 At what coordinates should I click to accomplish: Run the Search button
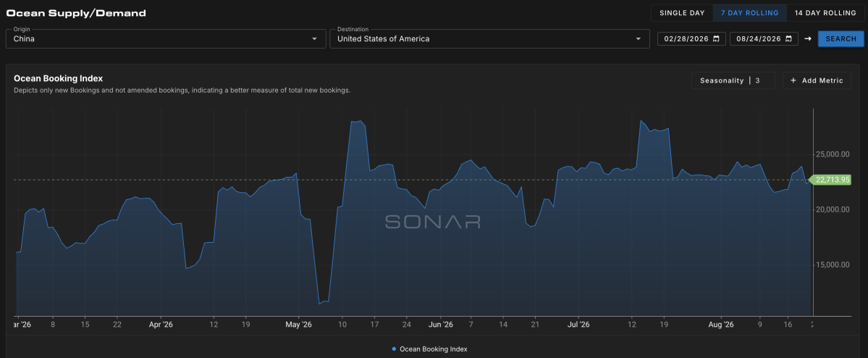(x=841, y=39)
